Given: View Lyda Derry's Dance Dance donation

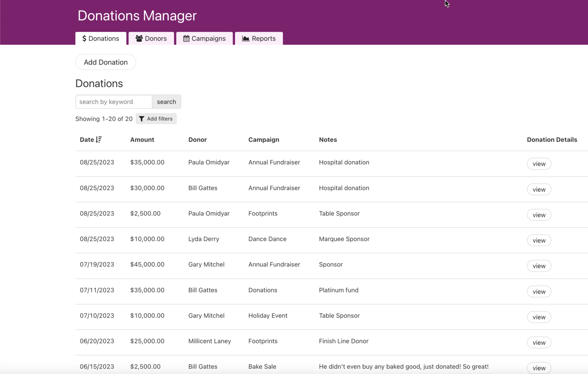Looking at the screenshot, I should [539, 240].
